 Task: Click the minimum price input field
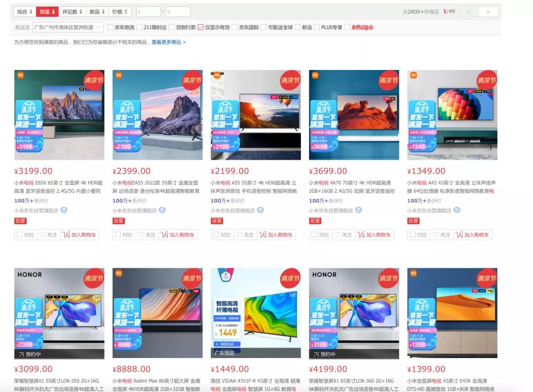[148, 11]
